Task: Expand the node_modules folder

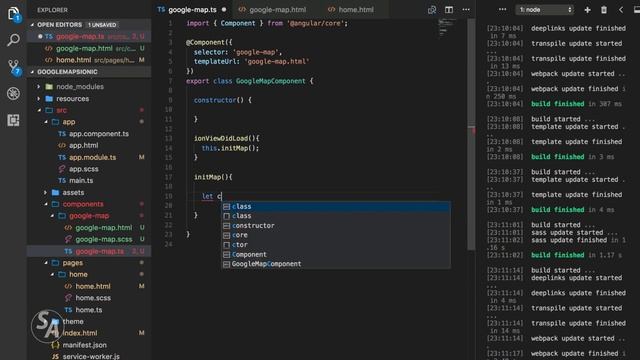Action: 39,87
